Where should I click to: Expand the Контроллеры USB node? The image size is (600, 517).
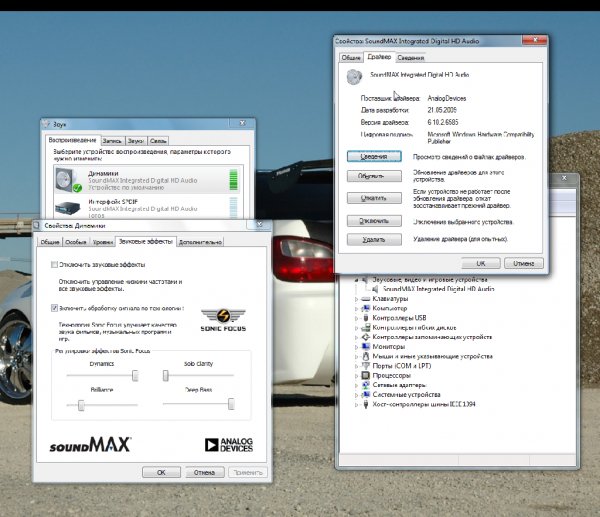[357, 318]
